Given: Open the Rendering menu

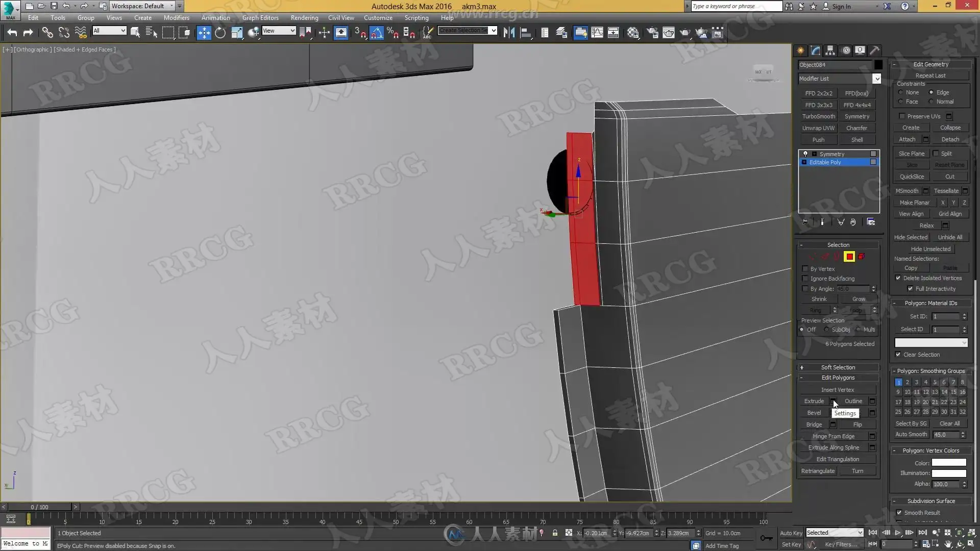Looking at the screenshot, I should coord(304,18).
